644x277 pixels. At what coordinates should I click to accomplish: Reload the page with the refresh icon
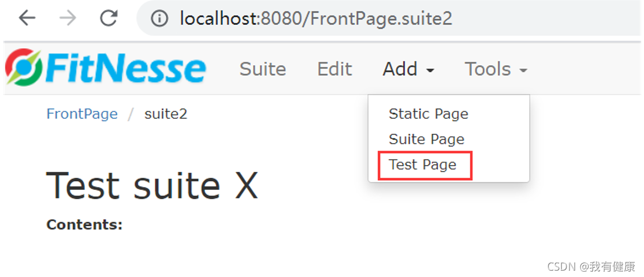(x=109, y=18)
